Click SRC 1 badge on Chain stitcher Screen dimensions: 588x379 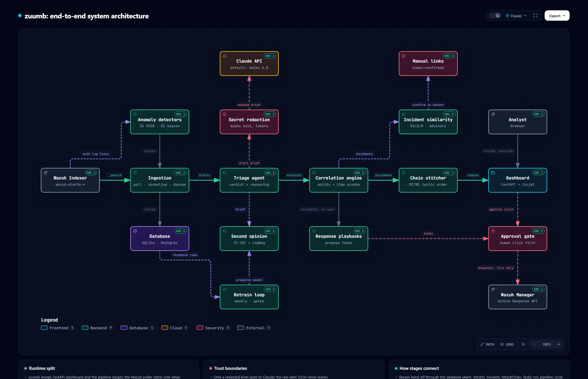click(x=449, y=173)
